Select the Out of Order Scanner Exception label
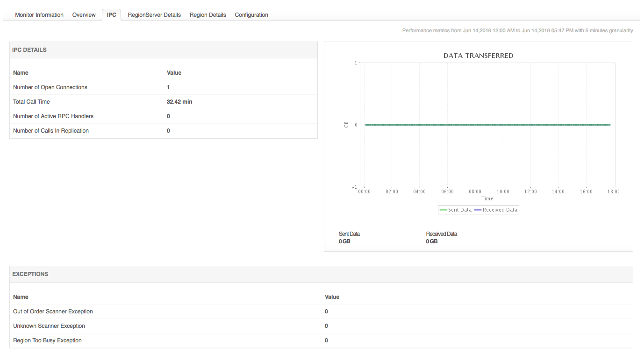Screen dimensions: 644x354 (x=53, y=312)
